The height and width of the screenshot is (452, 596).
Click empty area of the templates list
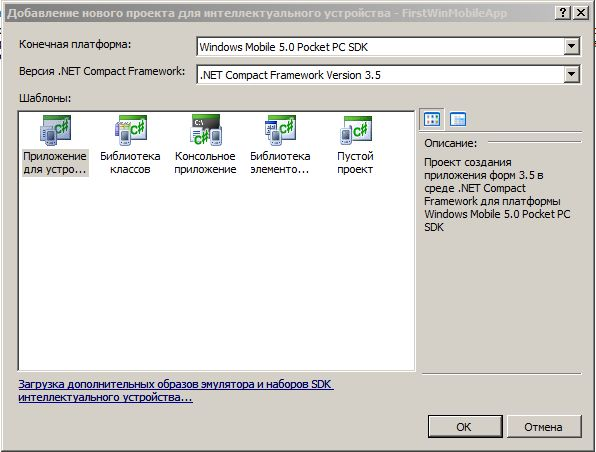click(216, 274)
